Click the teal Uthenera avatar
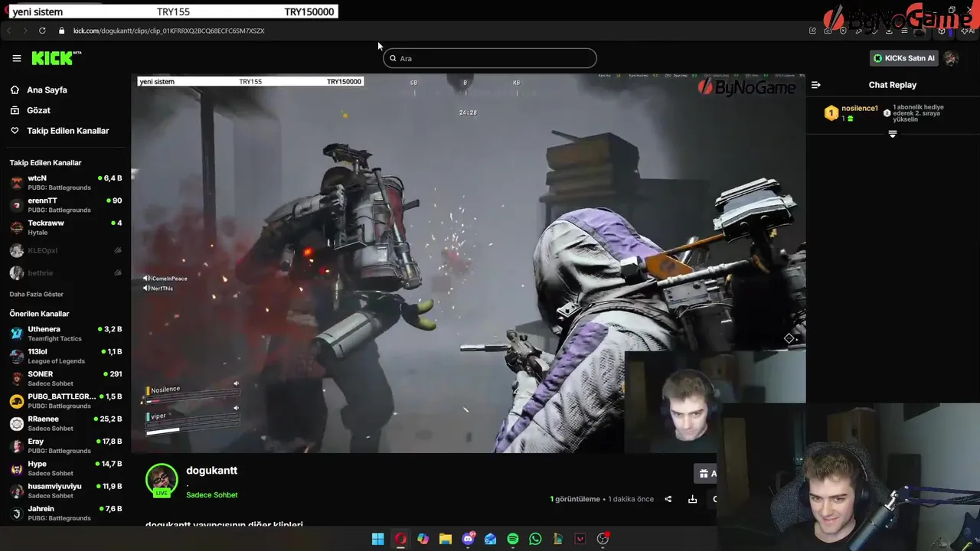This screenshot has height=551, width=980. (x=16, y=334)
